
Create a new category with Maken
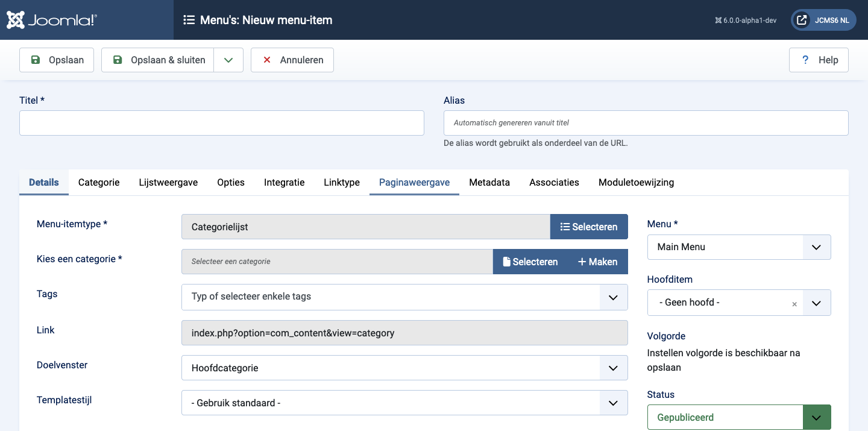coord(598,262)
